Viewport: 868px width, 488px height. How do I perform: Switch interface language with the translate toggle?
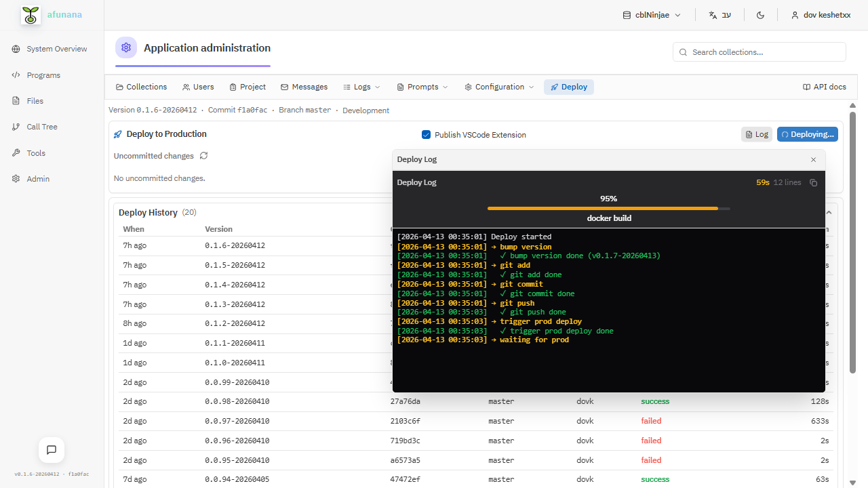pos(719,14)
